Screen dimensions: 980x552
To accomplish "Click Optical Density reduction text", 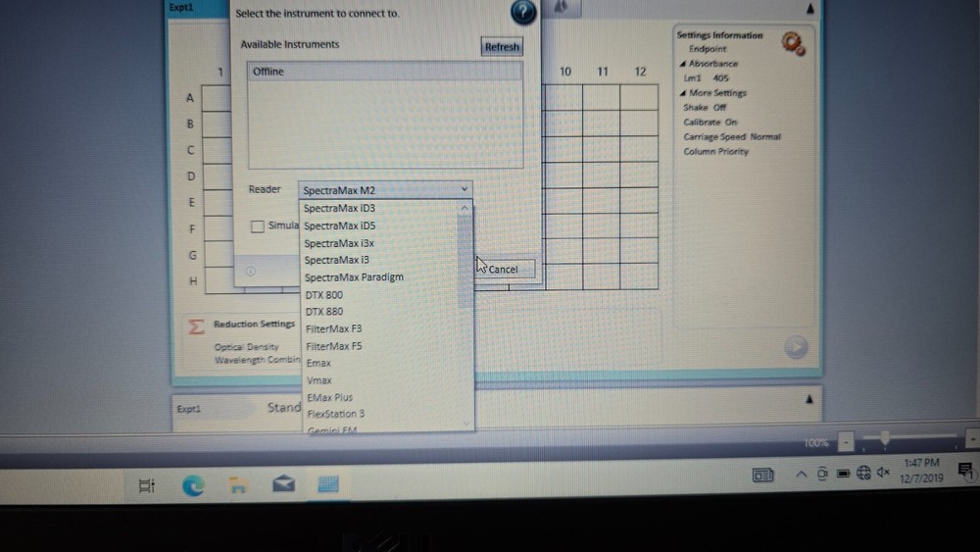I will coord(246,347).
